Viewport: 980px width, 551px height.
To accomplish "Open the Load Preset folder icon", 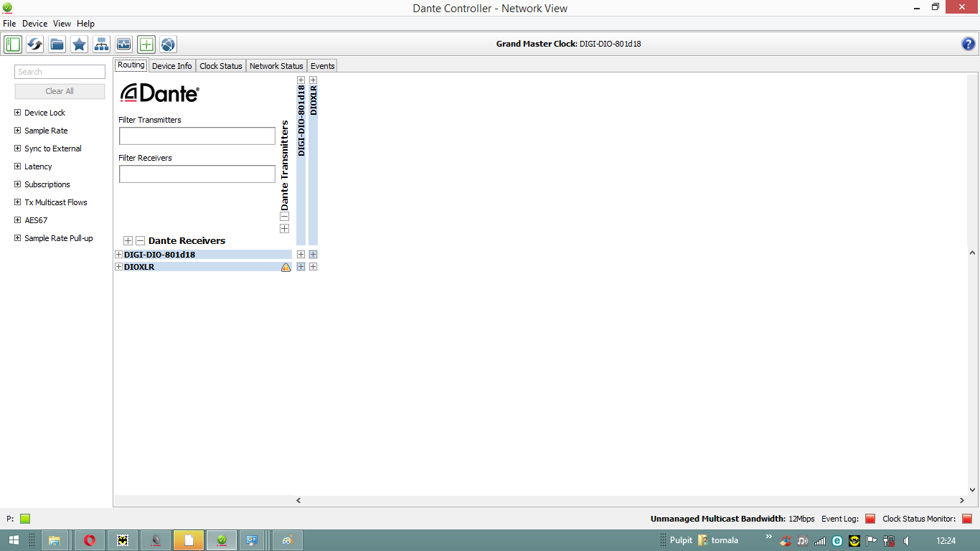I will coord(57,44).
